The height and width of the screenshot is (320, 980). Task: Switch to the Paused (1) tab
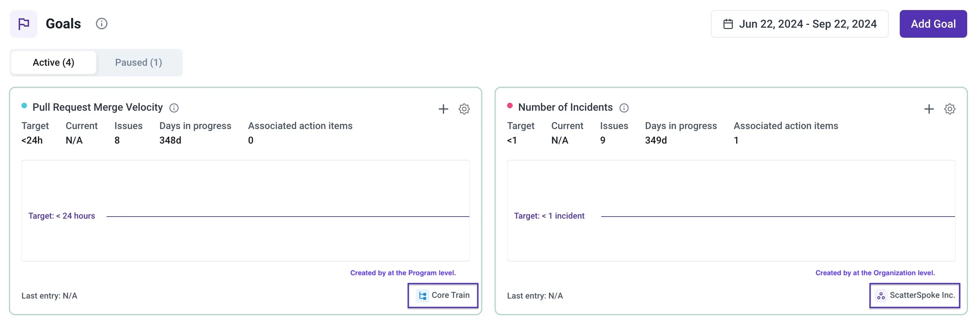pos(138,62)
